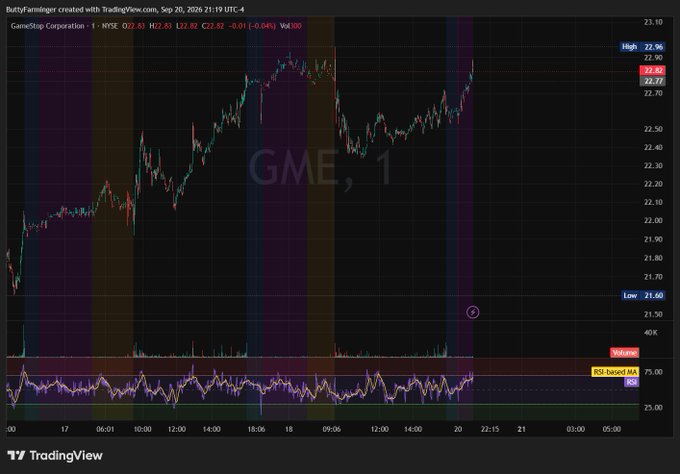The height and width of the screenshot is (474, 680).
Task: Click the 18:06 time axis label
Action: point(256,429)
